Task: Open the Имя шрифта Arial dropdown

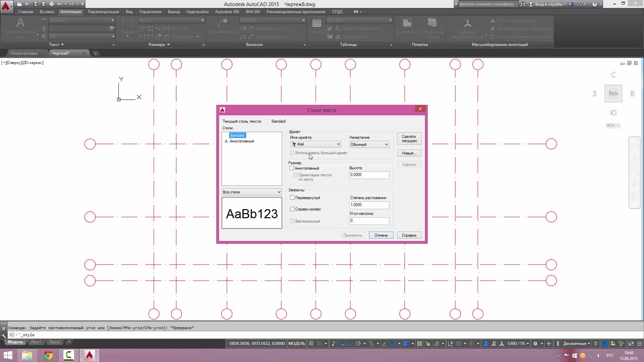Action: click(315, 144)
